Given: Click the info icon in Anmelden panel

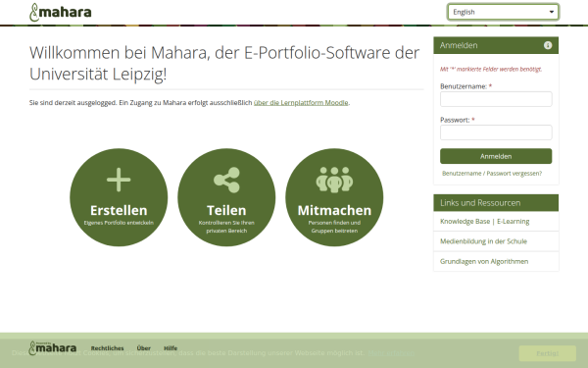Looking at the screenshot, I should (548, 45).
